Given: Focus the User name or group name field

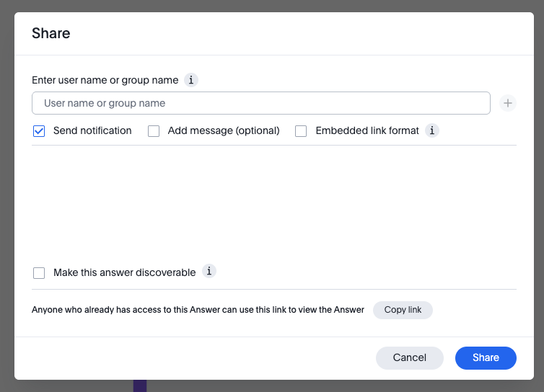Looking at the screenshot, I should (261, 103).
